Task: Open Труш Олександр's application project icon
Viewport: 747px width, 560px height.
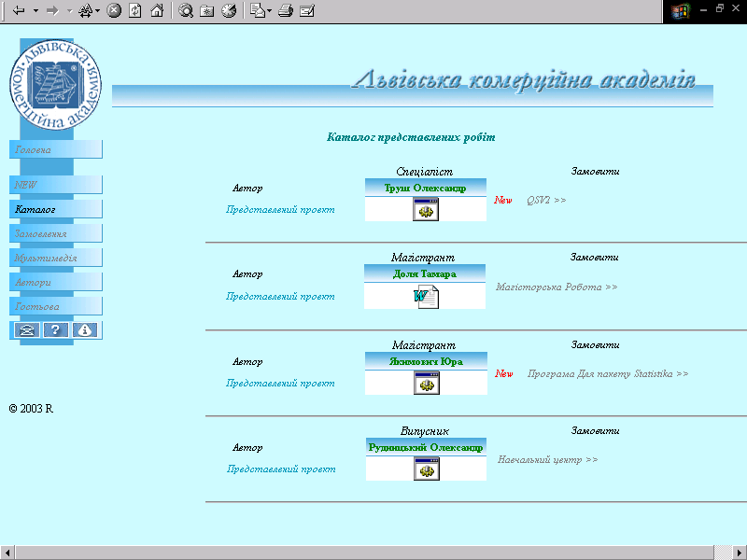Action: 426,209
